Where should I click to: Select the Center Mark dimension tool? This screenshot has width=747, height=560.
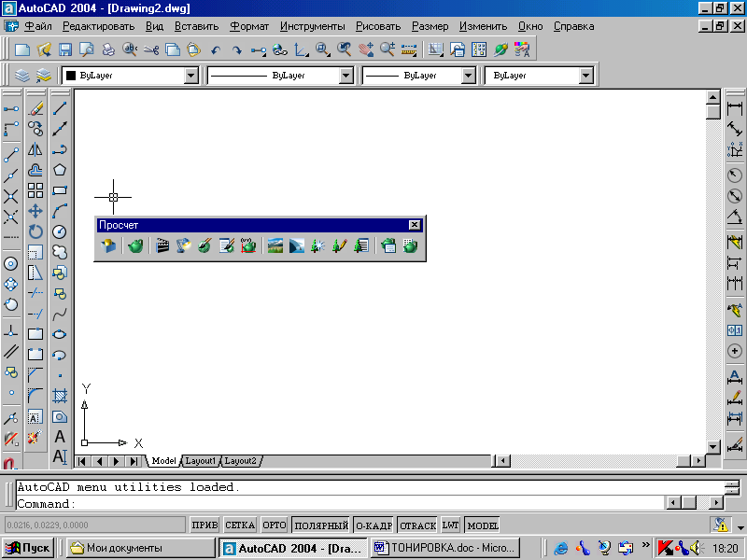point(735,351)
